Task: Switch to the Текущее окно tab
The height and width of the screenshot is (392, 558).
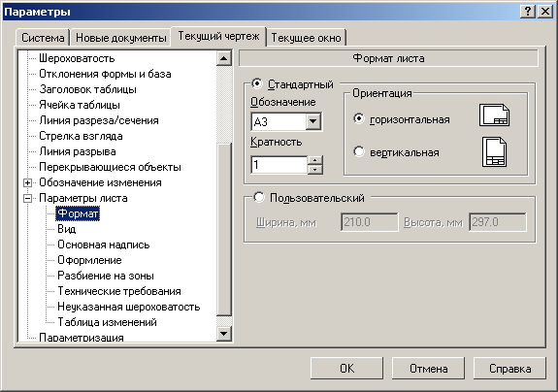Action: click(x=306, y=38)
